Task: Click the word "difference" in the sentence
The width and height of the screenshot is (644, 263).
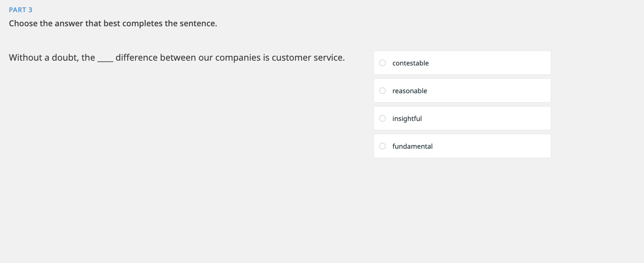Action: 136,58
